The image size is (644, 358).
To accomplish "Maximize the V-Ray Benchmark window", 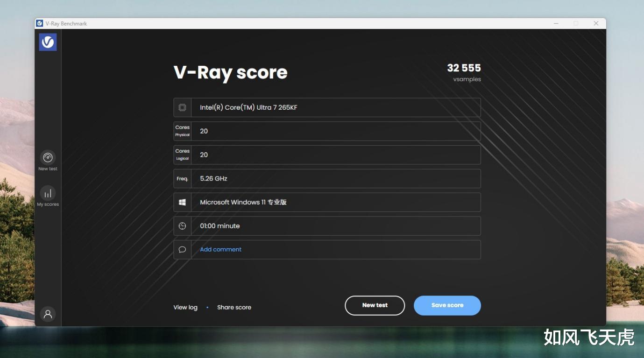I will [x=576, y=23].
